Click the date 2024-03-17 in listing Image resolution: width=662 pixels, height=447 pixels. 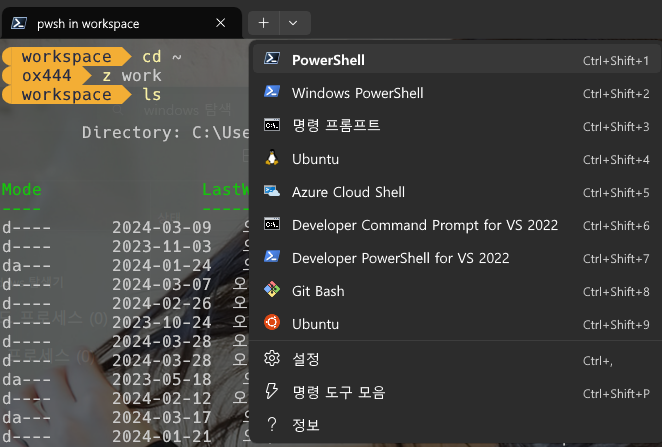pyautogui.click(x=162, y=417)
